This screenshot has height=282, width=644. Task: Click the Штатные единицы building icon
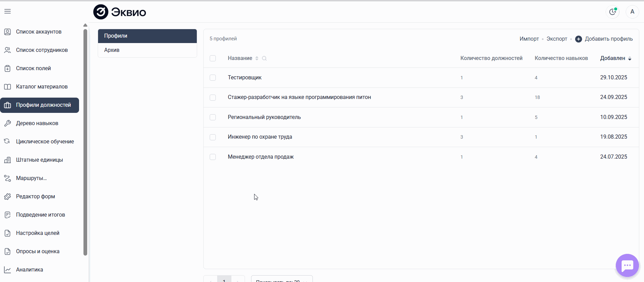(x=7, y=160)
